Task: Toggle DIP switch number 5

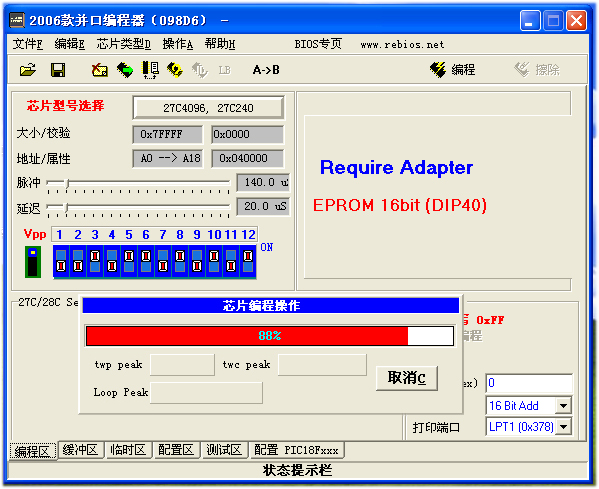Action: click(129, 261)
